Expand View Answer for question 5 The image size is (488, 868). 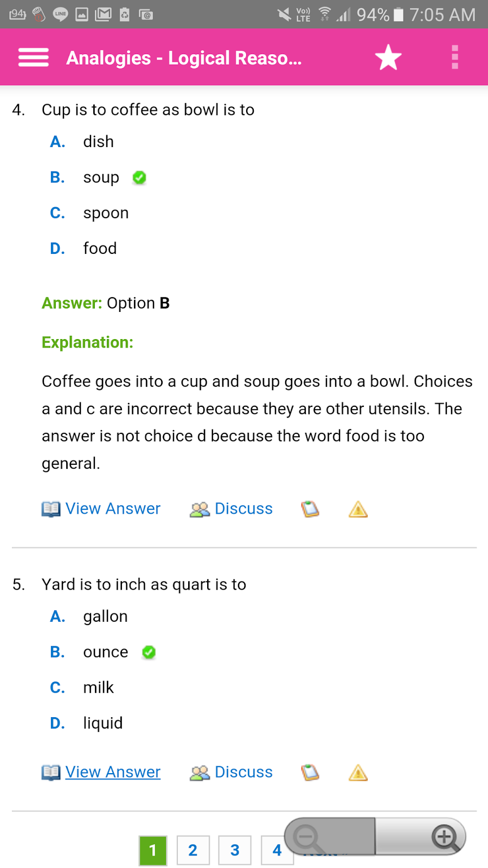pos(112,771)
